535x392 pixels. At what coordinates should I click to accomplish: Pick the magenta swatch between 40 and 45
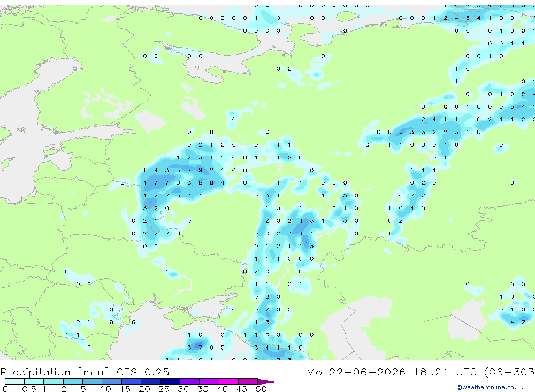[x=228, y=381]
